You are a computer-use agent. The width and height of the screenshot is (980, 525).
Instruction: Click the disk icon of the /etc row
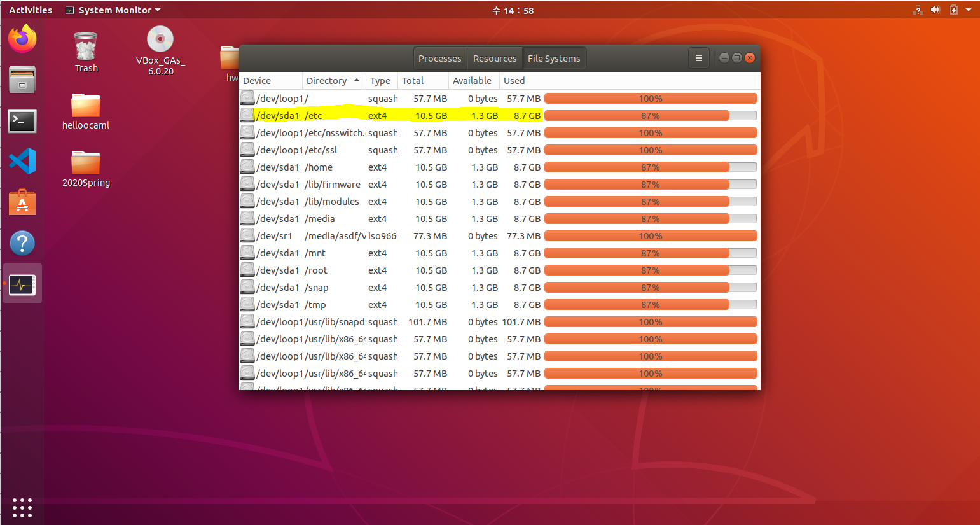(247, 115)
